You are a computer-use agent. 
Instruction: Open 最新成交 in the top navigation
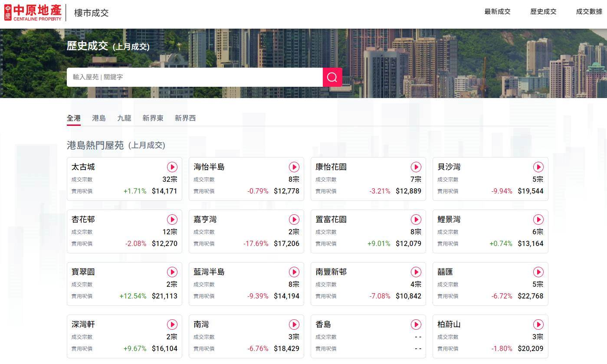click(x=497, y=12)
